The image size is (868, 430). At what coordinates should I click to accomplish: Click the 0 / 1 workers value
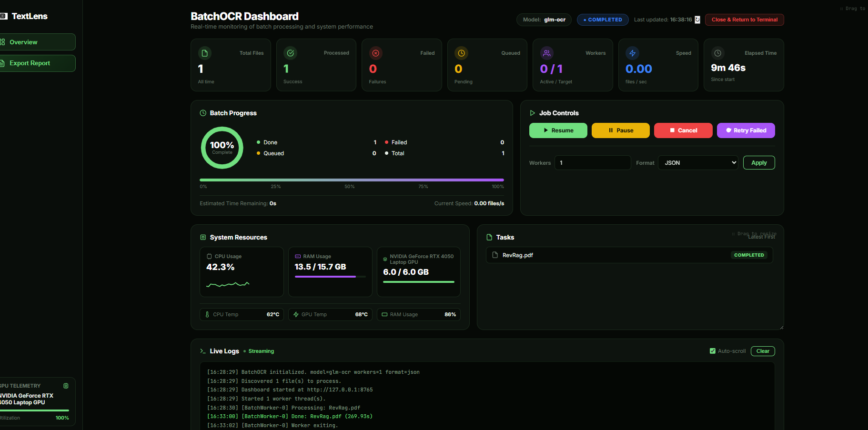(x=551, y=69)
